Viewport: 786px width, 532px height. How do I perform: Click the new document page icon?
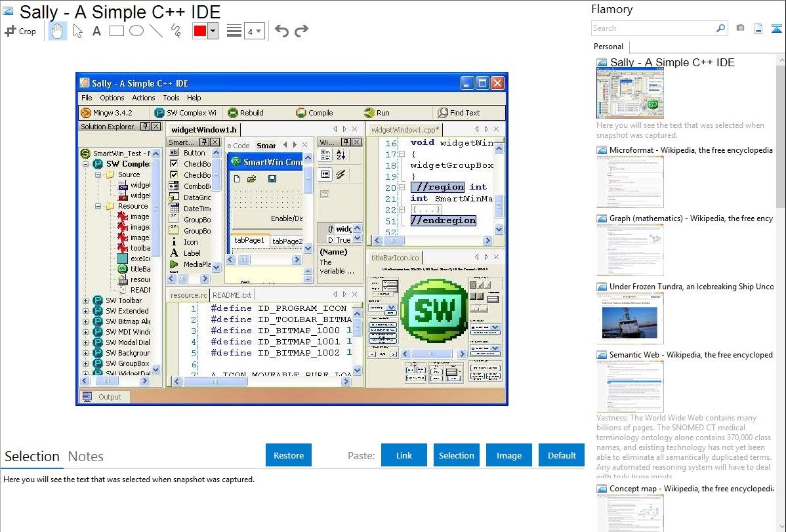point(758,28)
